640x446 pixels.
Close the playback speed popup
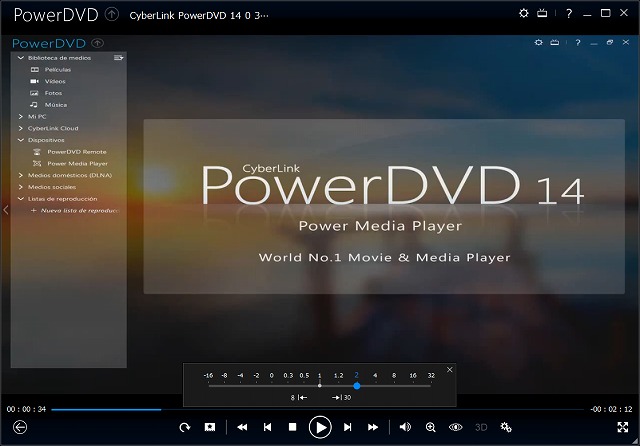pos(449,370)
